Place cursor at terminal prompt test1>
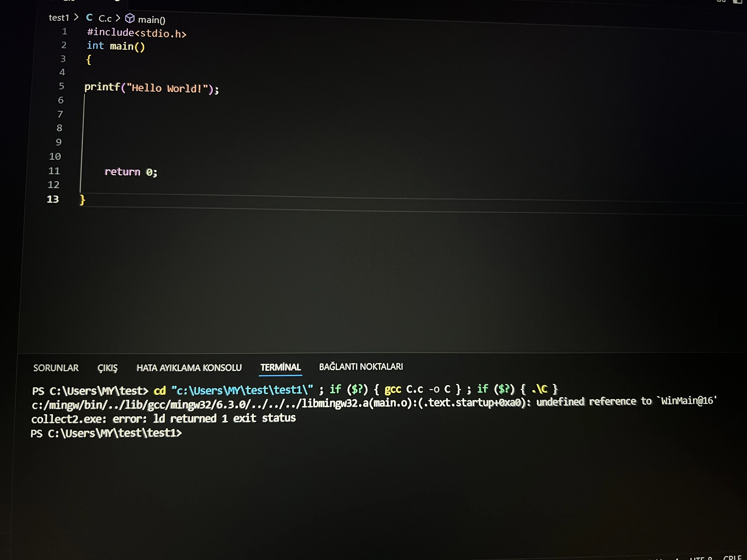The image size is (747, 560). tap(189, 433)
